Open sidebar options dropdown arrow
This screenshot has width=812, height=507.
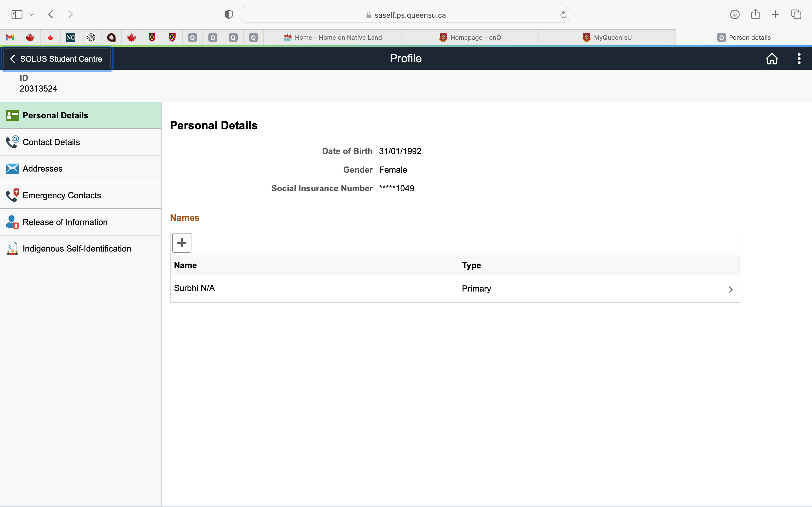(32, 14)
